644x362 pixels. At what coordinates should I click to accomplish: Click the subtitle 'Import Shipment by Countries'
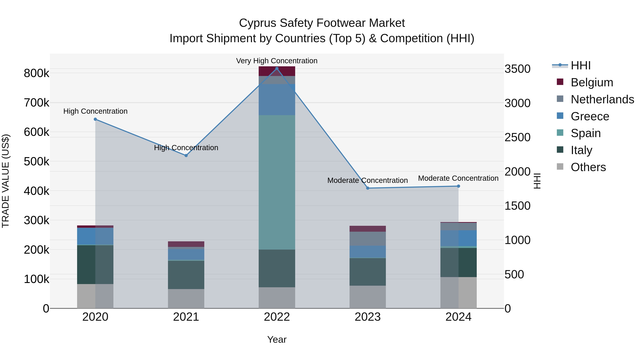(x=248, y=38)
